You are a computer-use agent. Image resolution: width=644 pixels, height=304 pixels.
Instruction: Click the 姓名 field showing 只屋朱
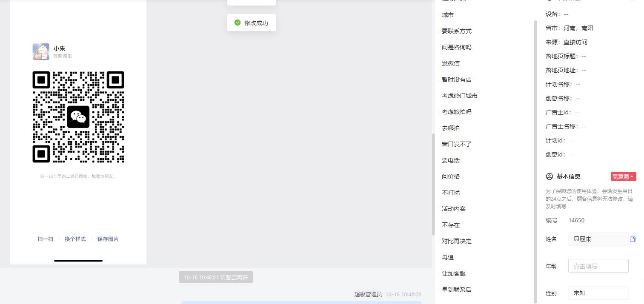point(598,239)
